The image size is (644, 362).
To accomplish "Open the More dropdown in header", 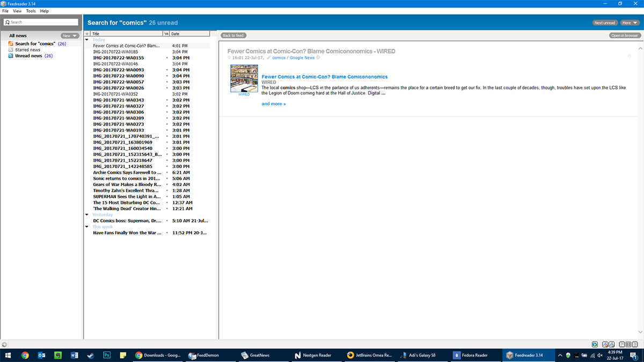I will [x=630, y=23].
